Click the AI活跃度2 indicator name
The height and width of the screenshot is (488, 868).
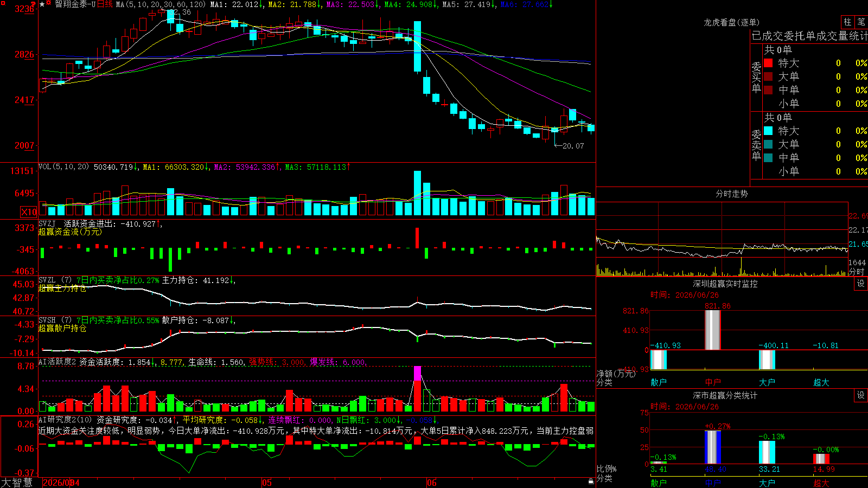tap(58, 362)
